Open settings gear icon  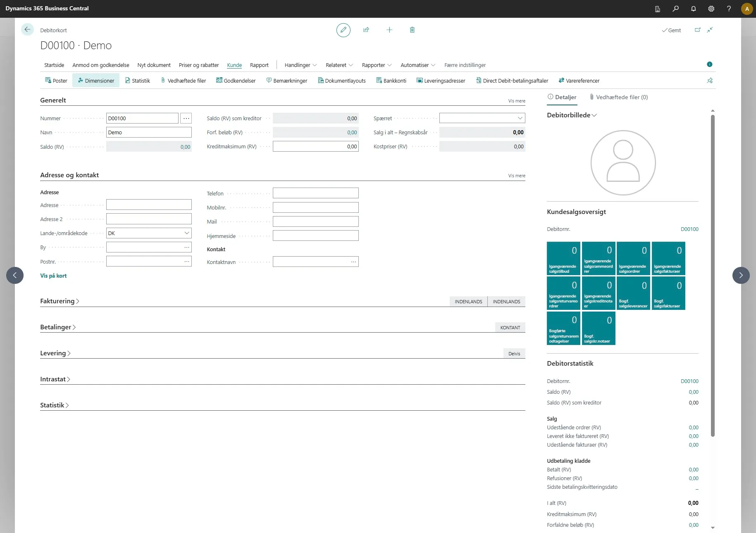coord(711,8)
